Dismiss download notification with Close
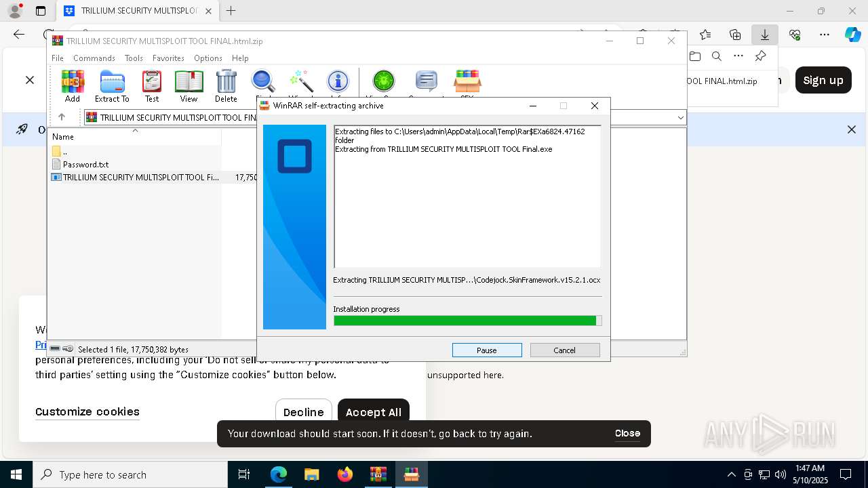This screenshot has width=868, height=488. click(627, 433)
